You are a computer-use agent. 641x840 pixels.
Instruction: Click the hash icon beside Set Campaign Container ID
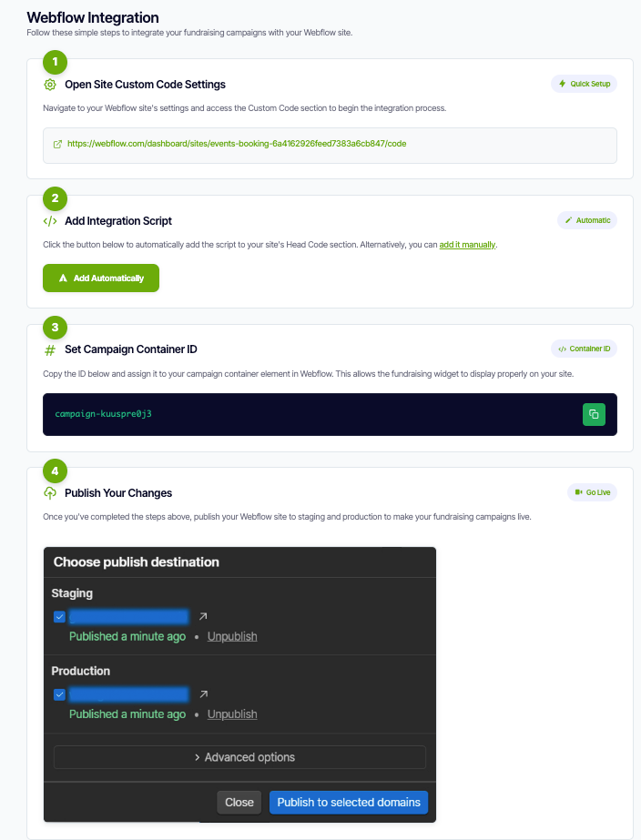coord(51,349)
